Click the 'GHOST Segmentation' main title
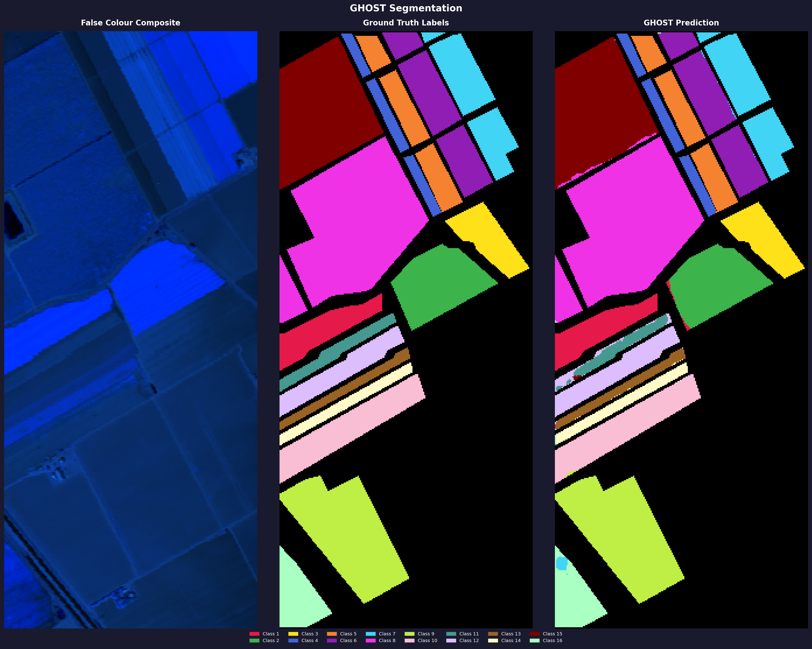This screenshot has width=812, height=649. 406,8
